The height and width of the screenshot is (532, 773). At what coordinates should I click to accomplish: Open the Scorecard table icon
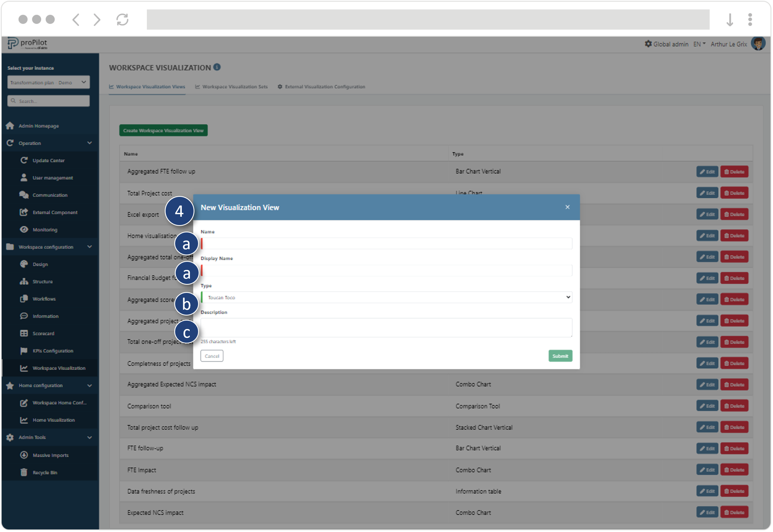(24, 334)
